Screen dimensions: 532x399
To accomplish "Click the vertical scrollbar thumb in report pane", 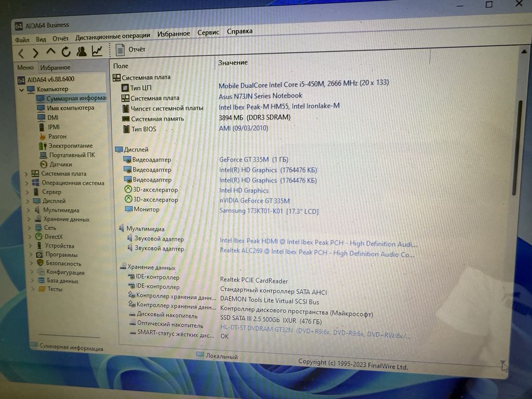I will [518, 147].
